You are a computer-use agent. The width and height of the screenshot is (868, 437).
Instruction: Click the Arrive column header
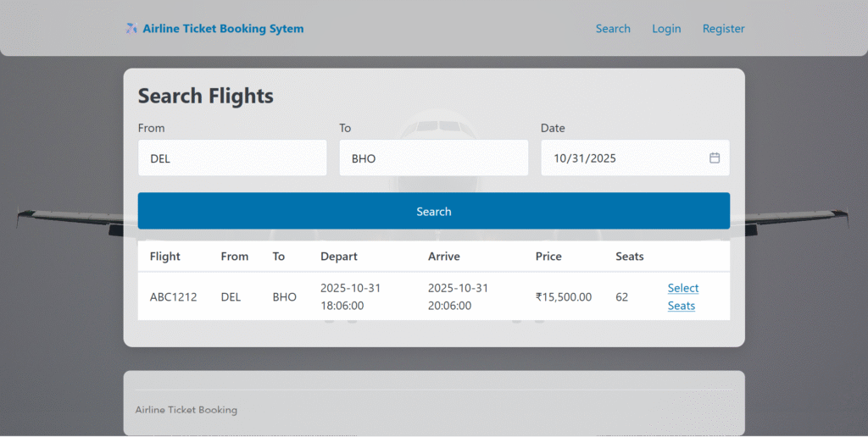point(444,257)
